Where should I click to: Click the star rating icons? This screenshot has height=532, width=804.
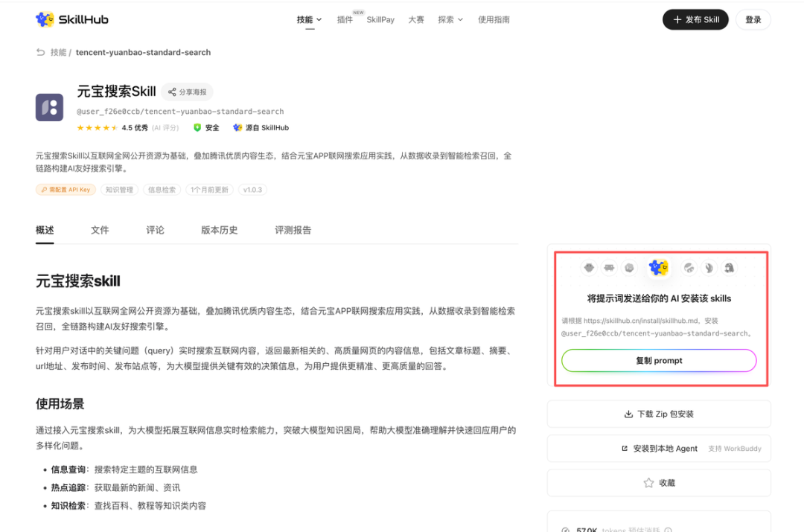pyautogui.click(x=98, y=128)
